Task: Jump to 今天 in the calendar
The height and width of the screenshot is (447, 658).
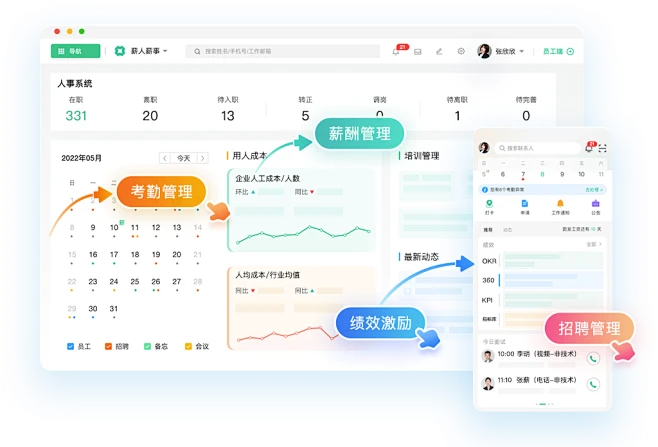Action: point(184,158)
